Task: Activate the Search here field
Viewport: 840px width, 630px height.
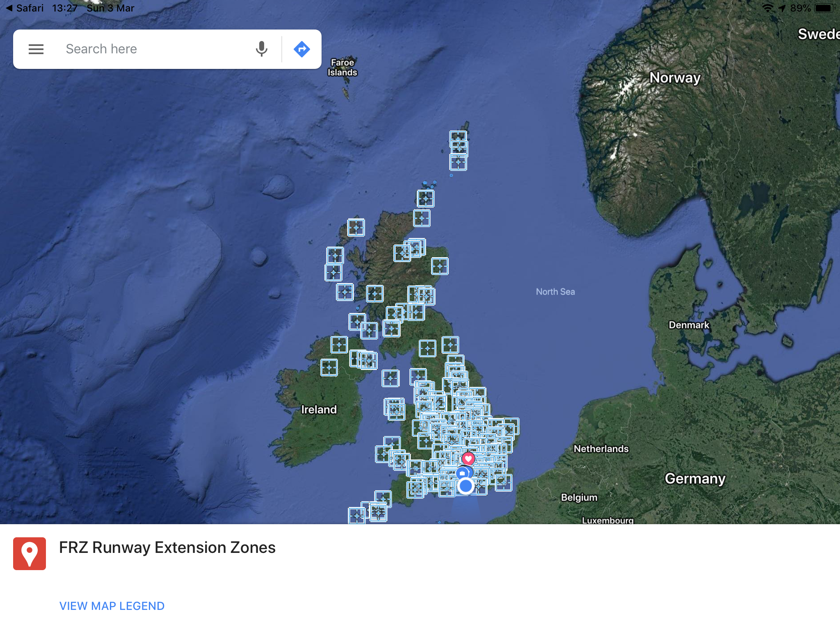Action: pos(123,49)
